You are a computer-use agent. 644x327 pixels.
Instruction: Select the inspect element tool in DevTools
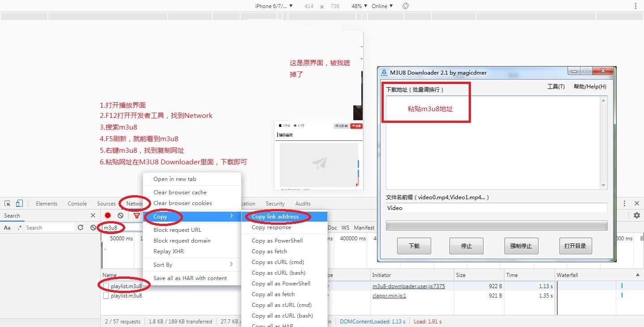[x=7, y=203]
